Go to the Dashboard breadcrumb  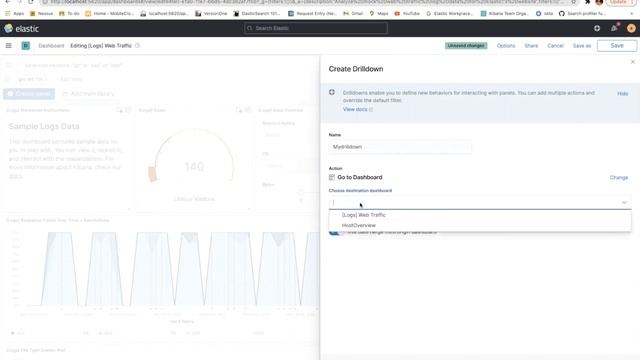point(51,46)
